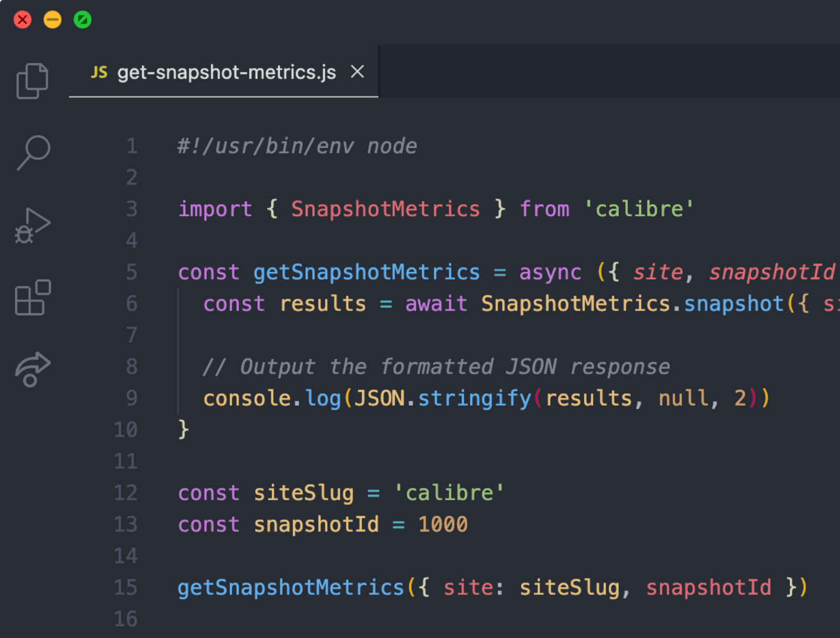Click the red window close button

[x=22, y=20]
